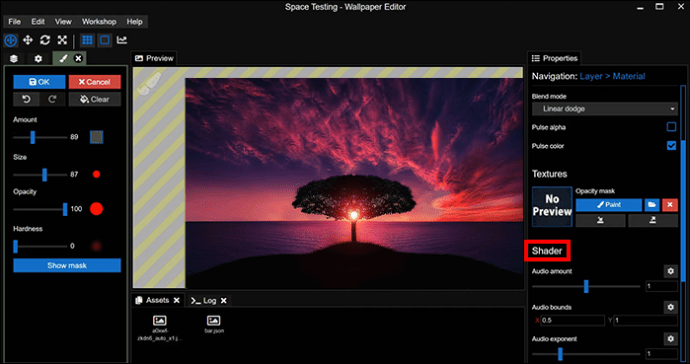690x364 pixels.
Task: Click the export mask upload icon
Action: click(653, 221)
